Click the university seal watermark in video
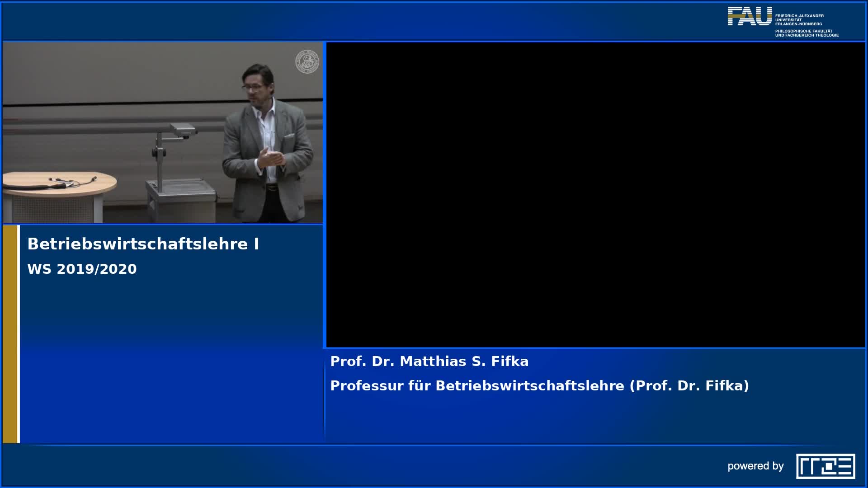 tap(307, 61)
